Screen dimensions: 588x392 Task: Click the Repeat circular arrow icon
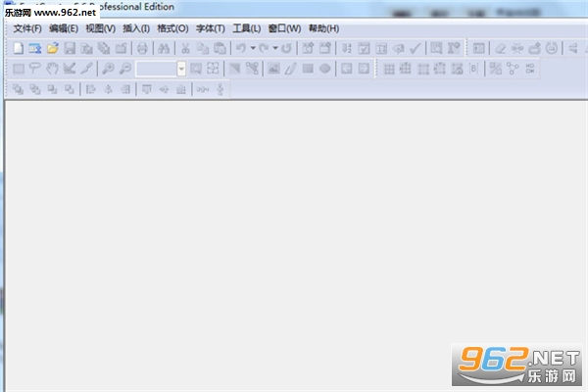point(286,48)
